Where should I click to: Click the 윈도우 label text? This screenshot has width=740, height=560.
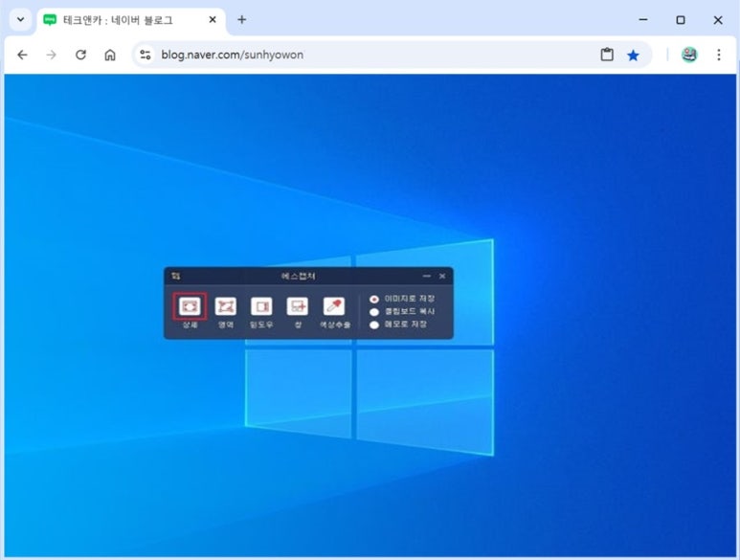click(x=261, y=325)
